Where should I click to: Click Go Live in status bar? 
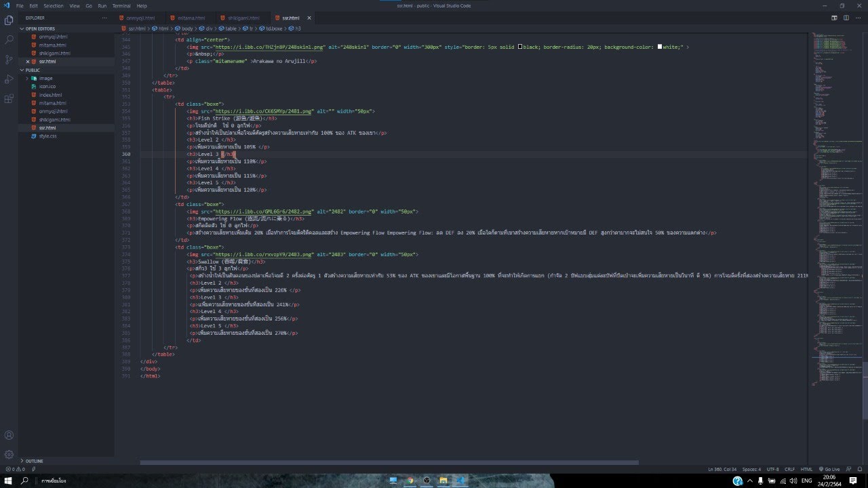(829, 469)
